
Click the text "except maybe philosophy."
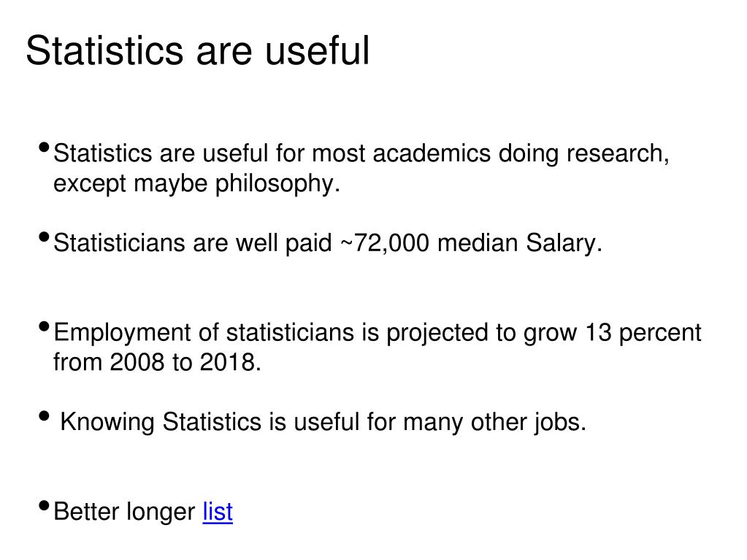(196, 184)
